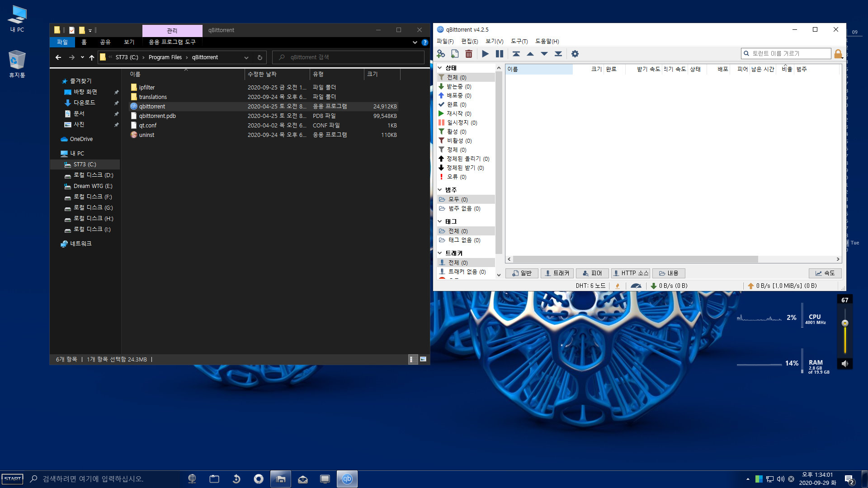Click the qBittorrent 검색 search box

click(x=348, y=57)
